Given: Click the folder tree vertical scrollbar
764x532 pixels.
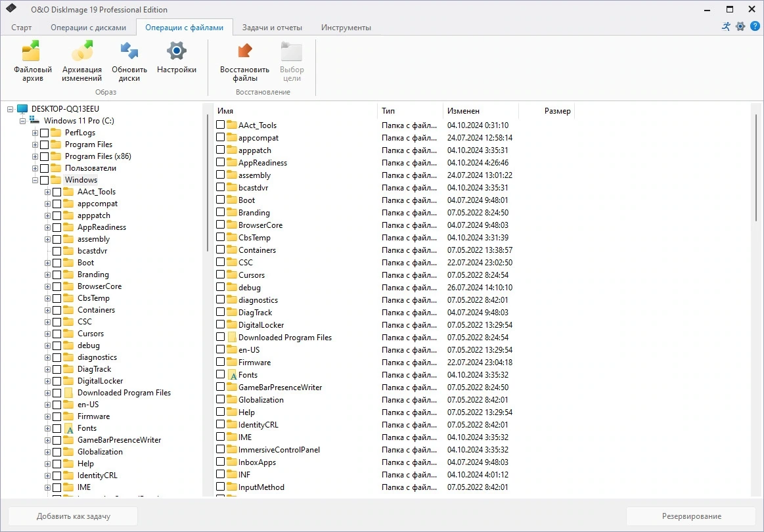Looking at the screenshot, I should (207, 183).
